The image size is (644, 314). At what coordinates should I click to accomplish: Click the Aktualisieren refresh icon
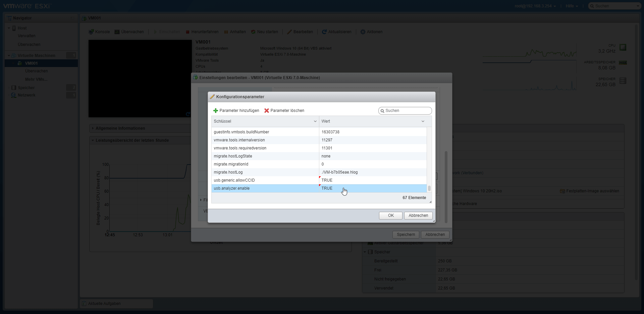tap(324, 32)
